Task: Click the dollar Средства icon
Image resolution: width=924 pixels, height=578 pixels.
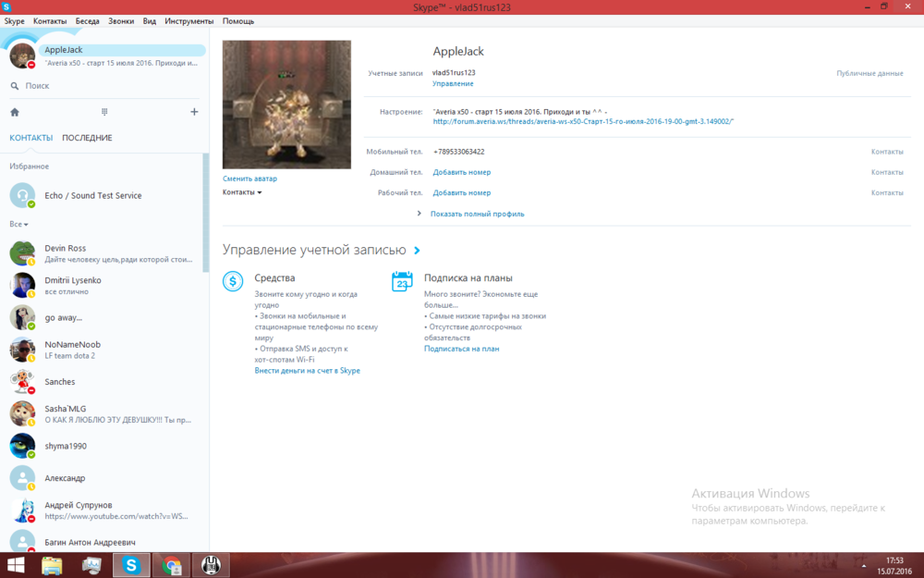Action: coord(233,281)
